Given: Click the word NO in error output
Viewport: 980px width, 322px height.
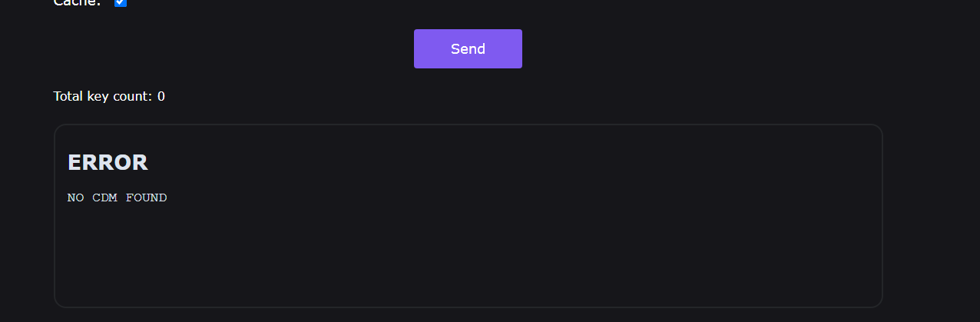Looking at the screenshot, I should pos(75,198).
